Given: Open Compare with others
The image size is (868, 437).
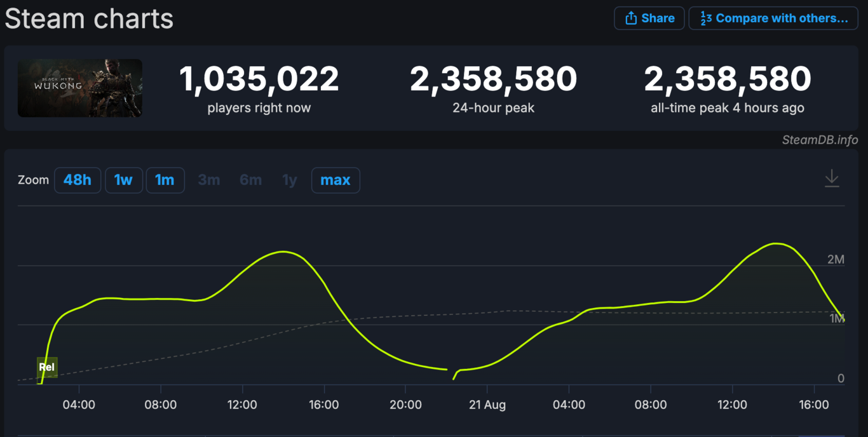Looking at the screenshot, I should point(773,18).
